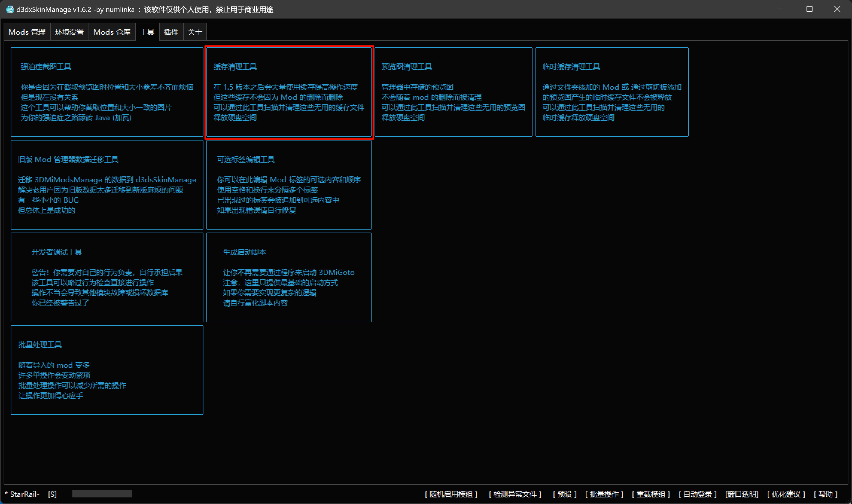Start the 临时缓存清理工具 card
This screenshot has height=504, width=852.
[x=612, y=92]
